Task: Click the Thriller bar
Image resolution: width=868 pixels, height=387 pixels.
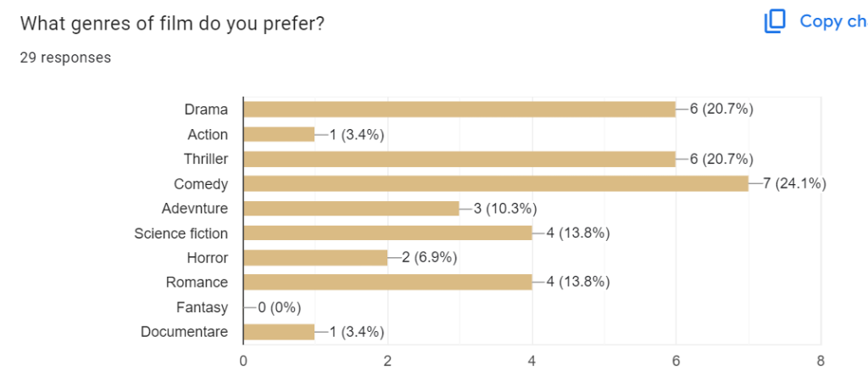Action: 459,159
